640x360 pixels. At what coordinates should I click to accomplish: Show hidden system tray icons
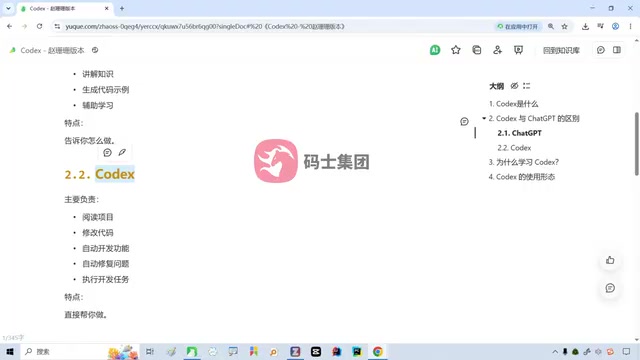pyautogui.click(x=555, y=351)
